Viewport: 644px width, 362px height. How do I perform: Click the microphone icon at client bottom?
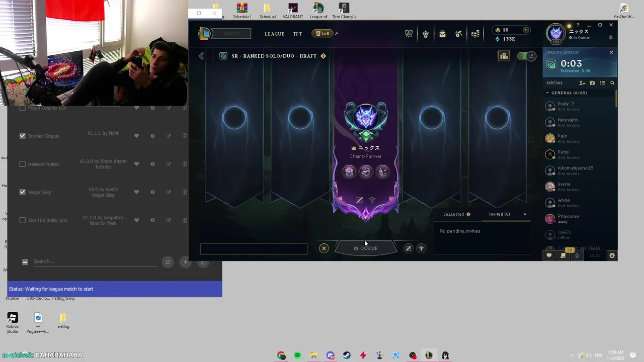click(x=577, y=255)
